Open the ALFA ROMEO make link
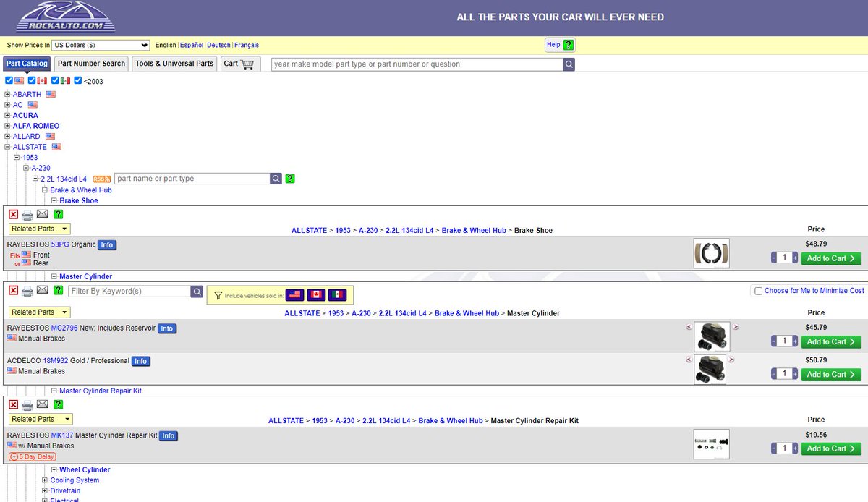The width and height of the screenshot is (868, 502). tap(36, 126)
